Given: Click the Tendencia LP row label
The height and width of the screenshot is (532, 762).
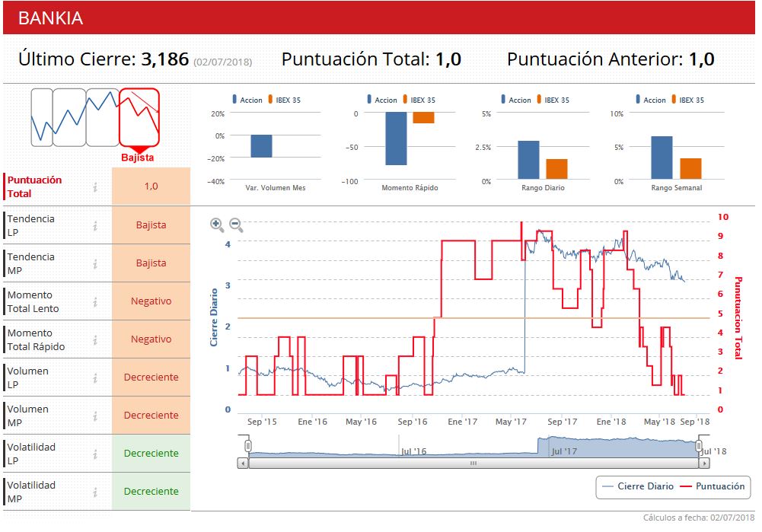Looking at the screenshot, I should [x=30, y=225].
